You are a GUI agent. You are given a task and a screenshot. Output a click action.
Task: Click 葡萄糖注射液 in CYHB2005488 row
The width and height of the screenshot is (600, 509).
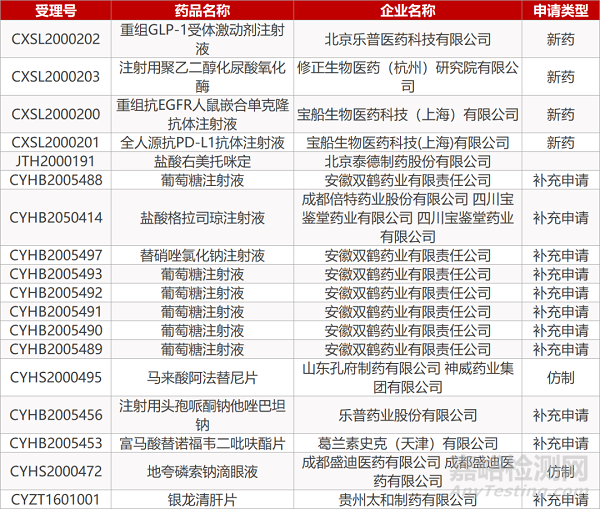click(x=202, y=180)
